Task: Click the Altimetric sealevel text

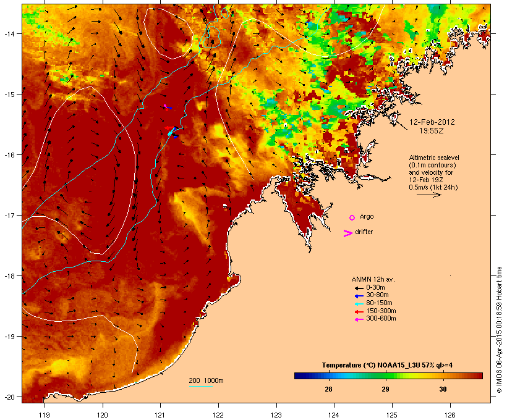Action: click(x=434, y=157)
